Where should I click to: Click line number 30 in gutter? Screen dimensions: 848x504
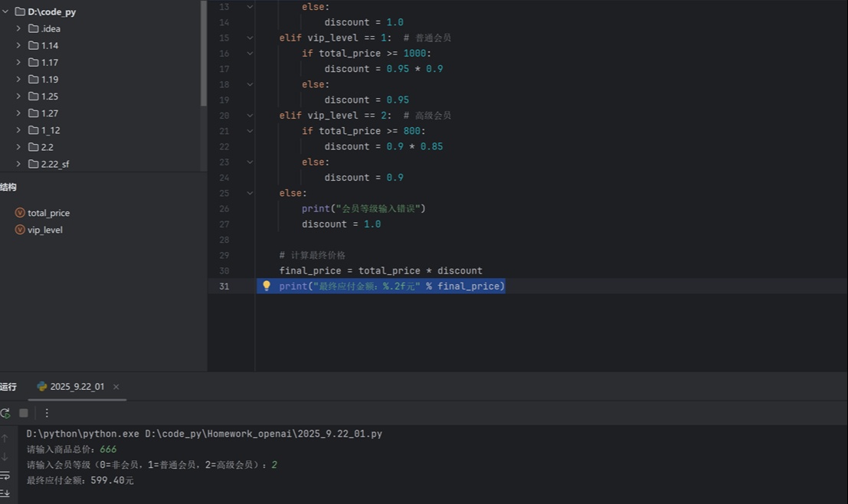[224, 270]
